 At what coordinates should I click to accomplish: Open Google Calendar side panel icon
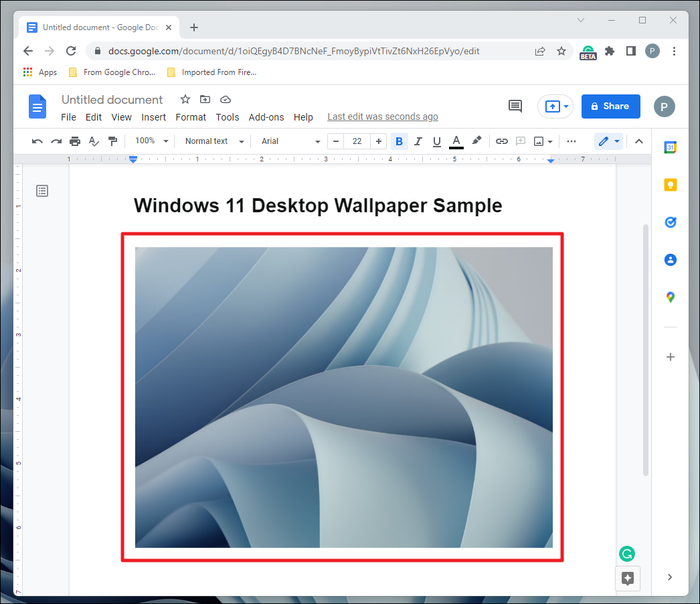coord(670,148)
